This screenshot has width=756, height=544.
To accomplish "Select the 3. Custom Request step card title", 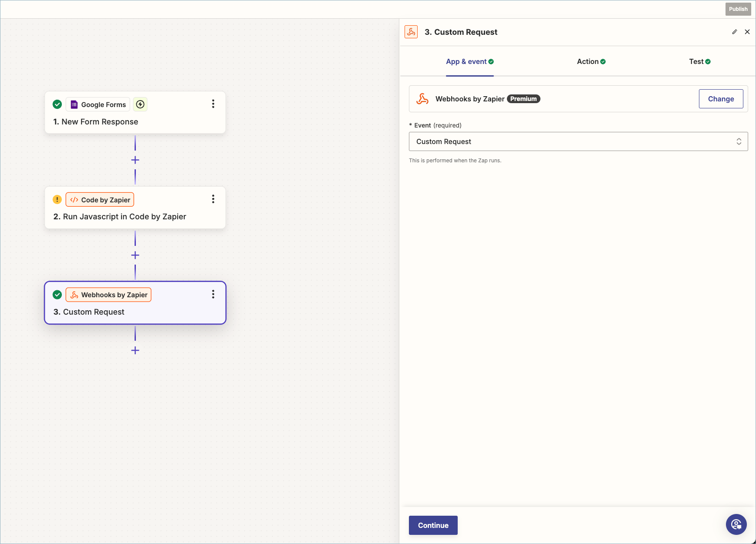I will (89, 312).
